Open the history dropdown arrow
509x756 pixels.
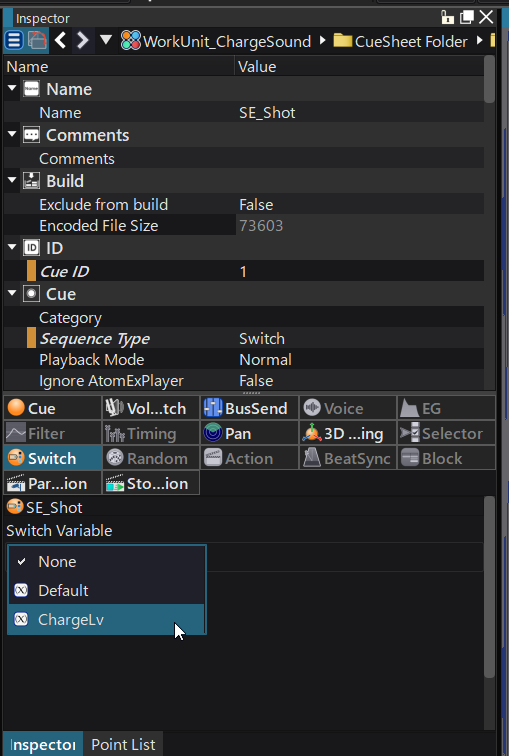pos(106,40)
